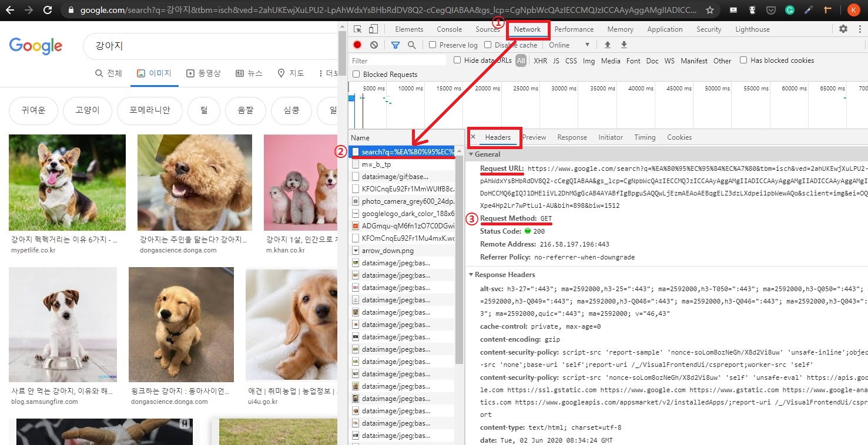Open the Online throttling dropdown
868x445 pixels.
(569, 45)
